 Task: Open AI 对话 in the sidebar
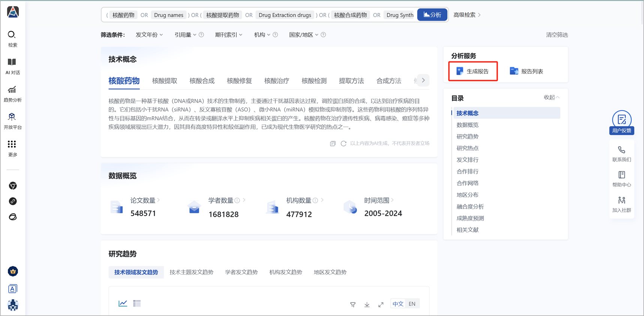(x=12, y=66)
